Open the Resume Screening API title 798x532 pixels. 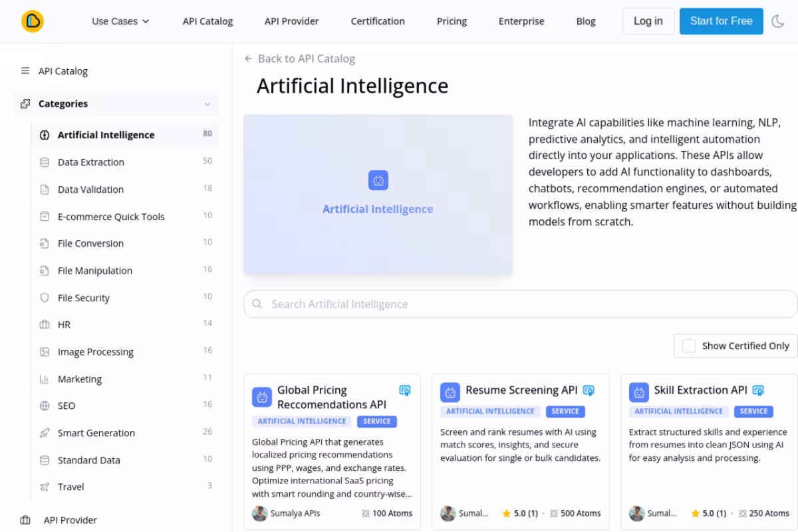tap(521, 390)
